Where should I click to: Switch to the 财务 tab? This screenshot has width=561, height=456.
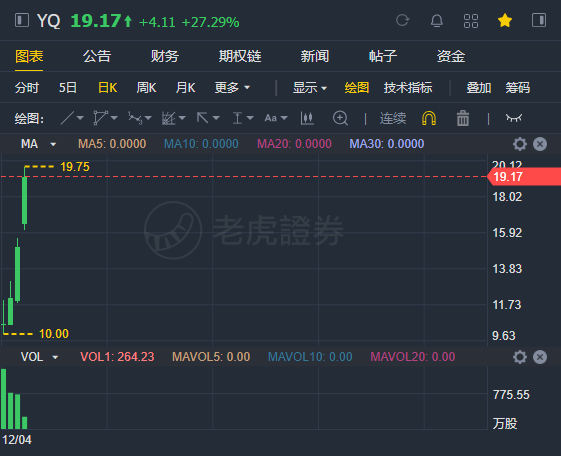coord(165,56)
